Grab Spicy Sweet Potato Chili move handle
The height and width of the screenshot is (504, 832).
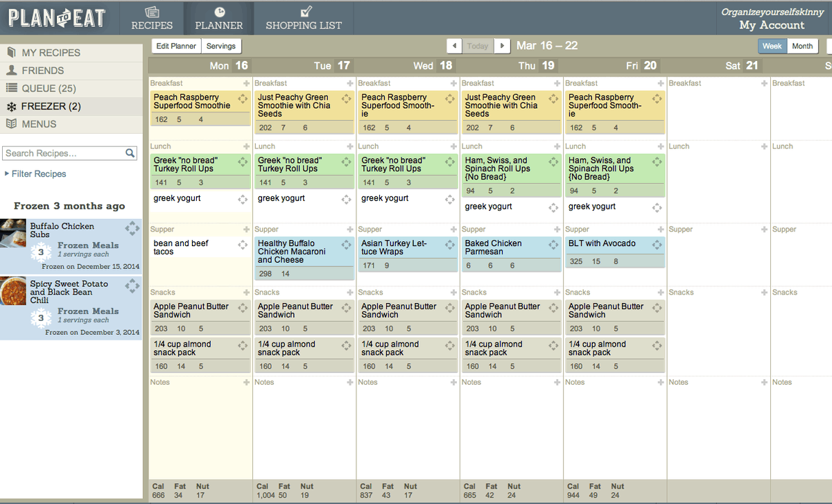tap(132, 286)
